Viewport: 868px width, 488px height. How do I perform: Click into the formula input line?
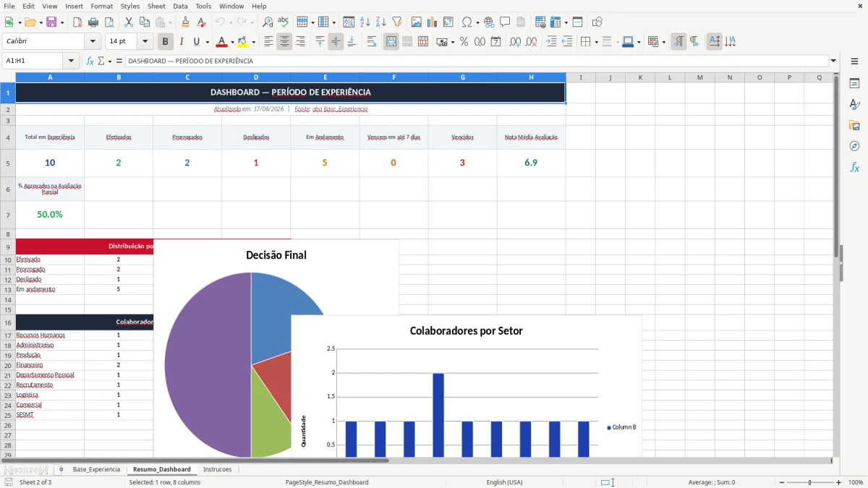[x=476, y=61]
